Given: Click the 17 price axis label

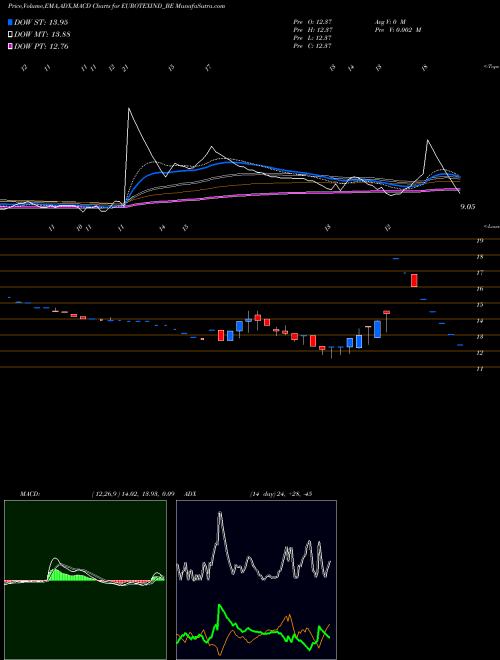Looking at the screenshot, I should pyautogui.click(x=479, y=273).
